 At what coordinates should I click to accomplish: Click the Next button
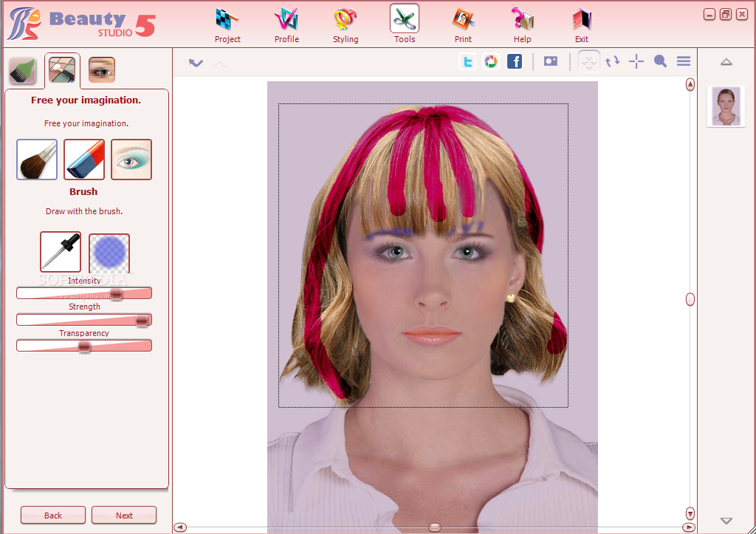coord(124,516)
